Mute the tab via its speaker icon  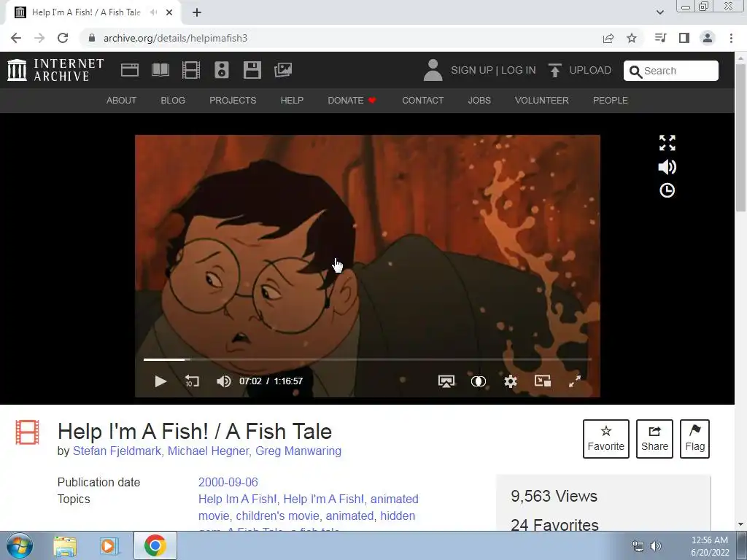point(153,12)
